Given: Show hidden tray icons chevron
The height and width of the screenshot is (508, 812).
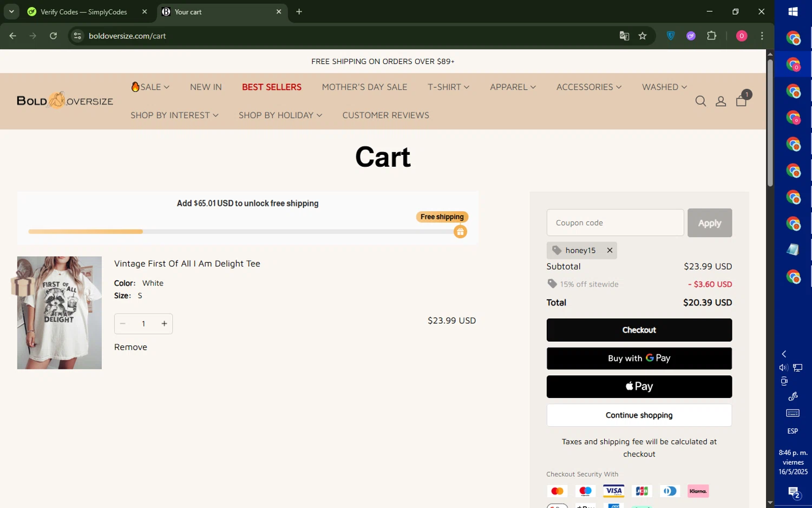Looking at the screenshot, I should click(784, 354).
